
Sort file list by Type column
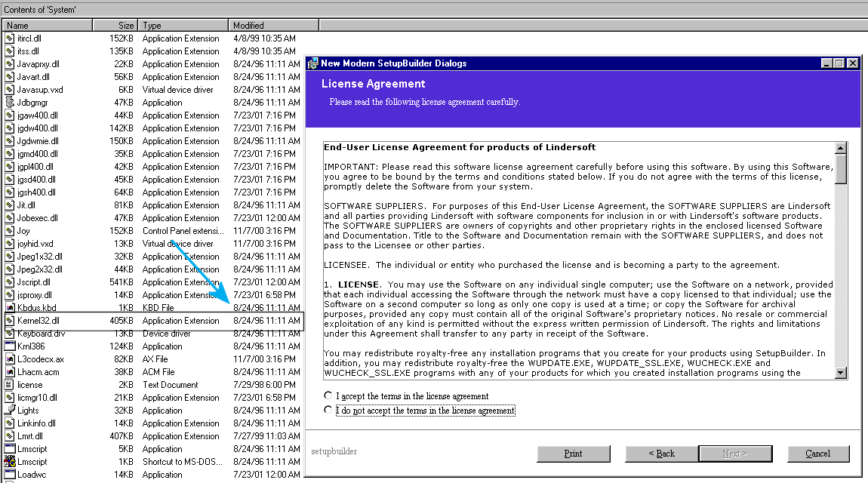(x=183, y=25)
